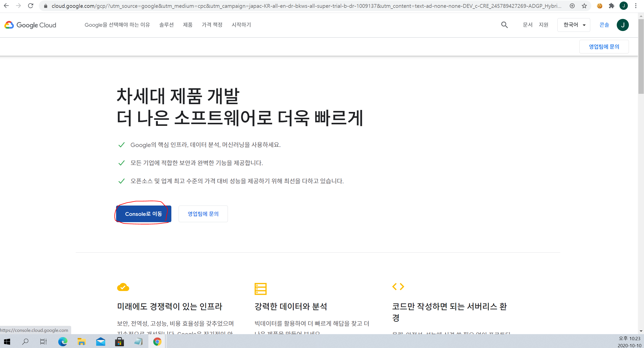The width and height of the screenshot is (644, 348).
Task: Expand the 한국어 language dropdown
Action: [574, 25]
